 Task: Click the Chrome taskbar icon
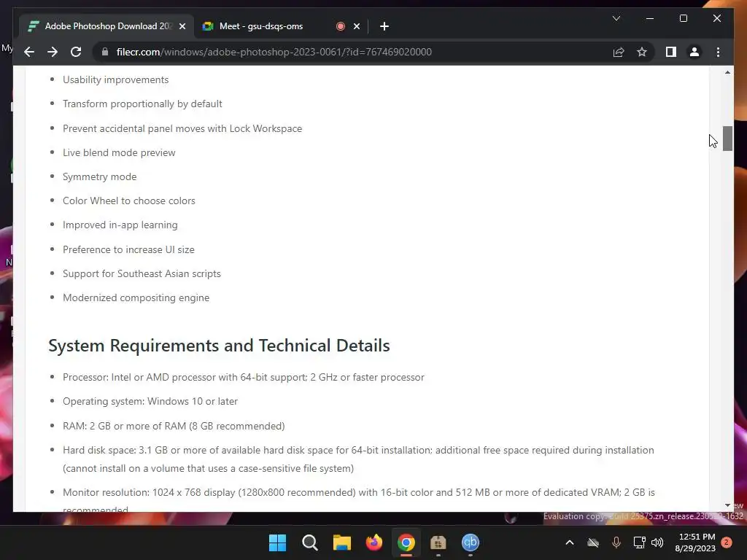[406, 542]
